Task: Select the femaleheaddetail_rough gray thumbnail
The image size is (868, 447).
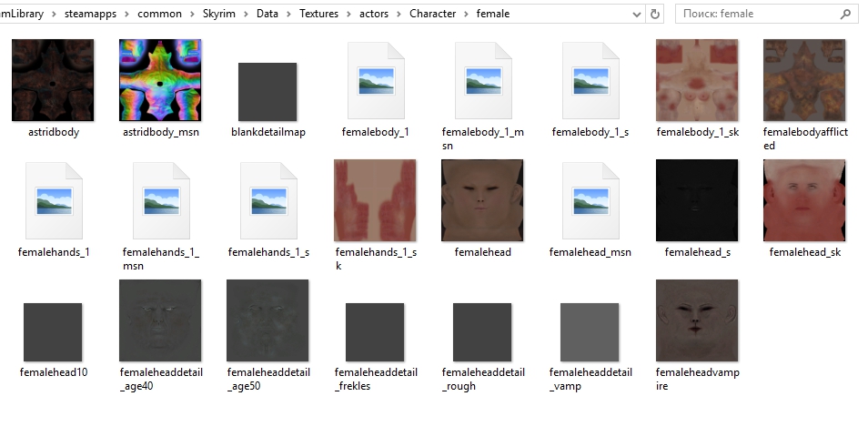Action: pyautogui.click(x=482, y=332)
